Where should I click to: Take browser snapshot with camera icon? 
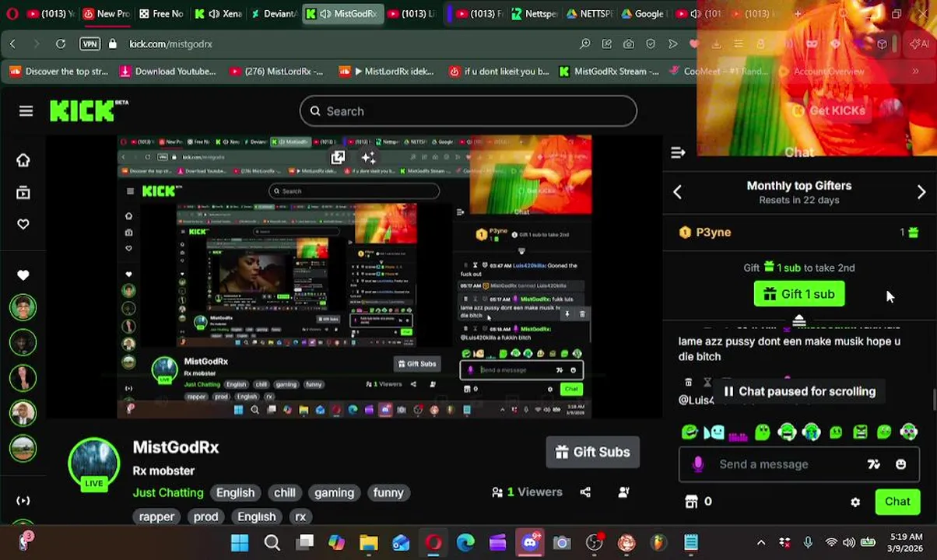628,44
